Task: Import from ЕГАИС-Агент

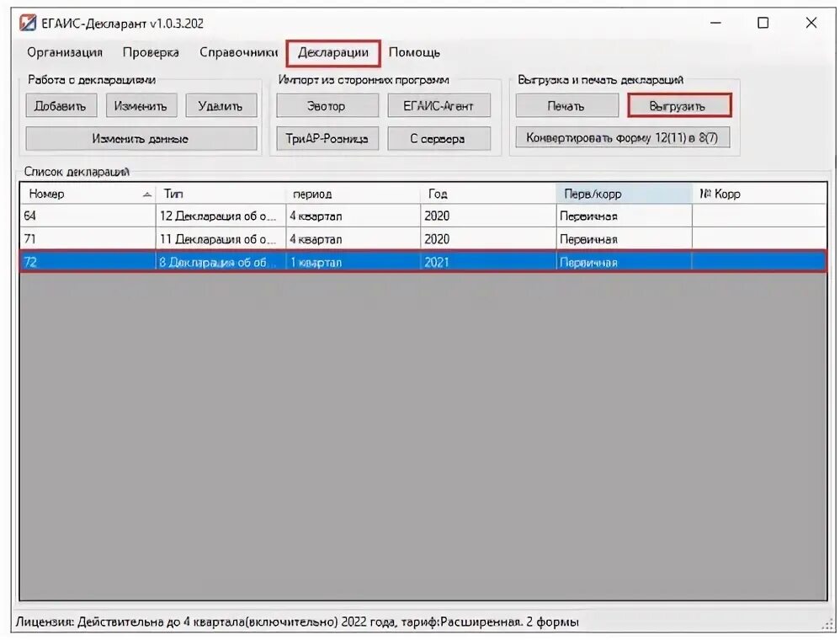Action: pyautogui.click(x=439, y=105)
